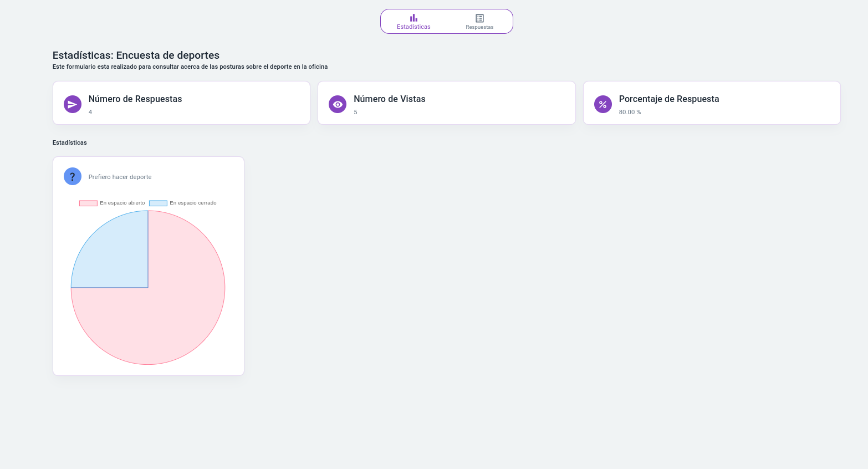Click the bar chart icon in Estadísticas tab
This screenshot has width=868, height=469.
point(413,18)
